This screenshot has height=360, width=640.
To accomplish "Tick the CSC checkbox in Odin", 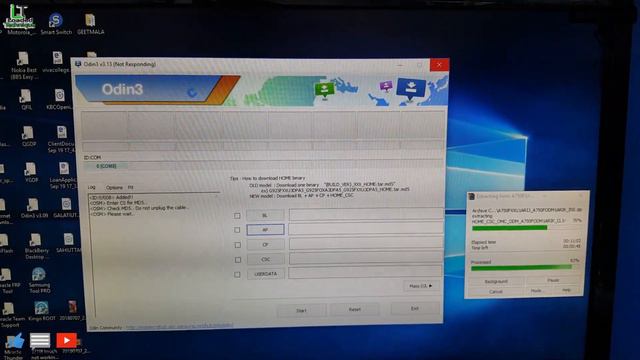I will (238, 260).
